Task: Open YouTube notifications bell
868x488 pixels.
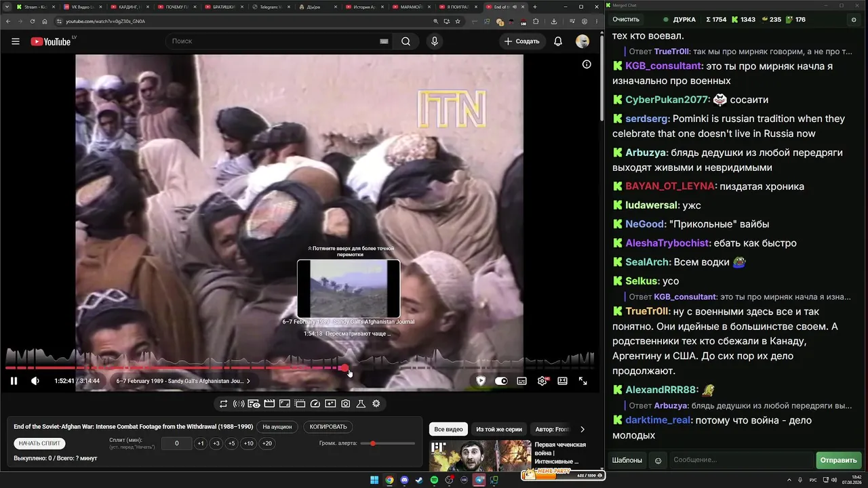Action: pyautogui.click(x=558, y=41)
